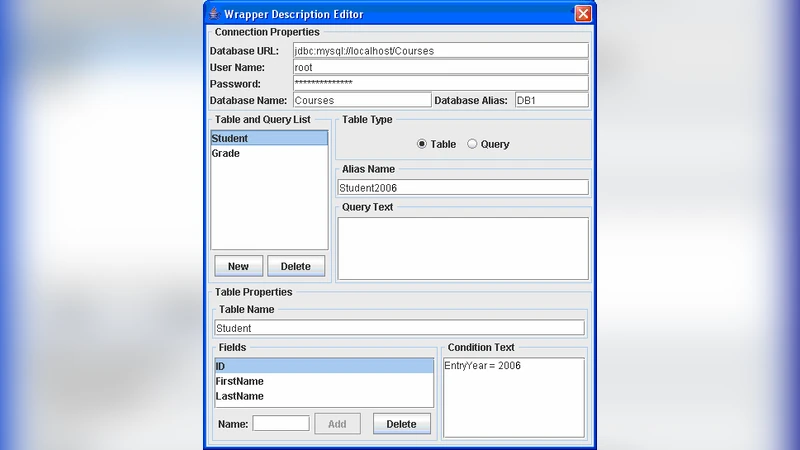Select Student in Table and Query List
Viewport: 800px width, 450px height.
(x=269, y=138)
